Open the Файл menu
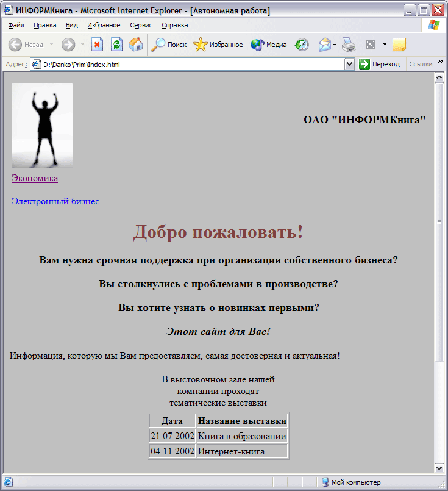Screen dimensions: 448x491 [16, 25]
